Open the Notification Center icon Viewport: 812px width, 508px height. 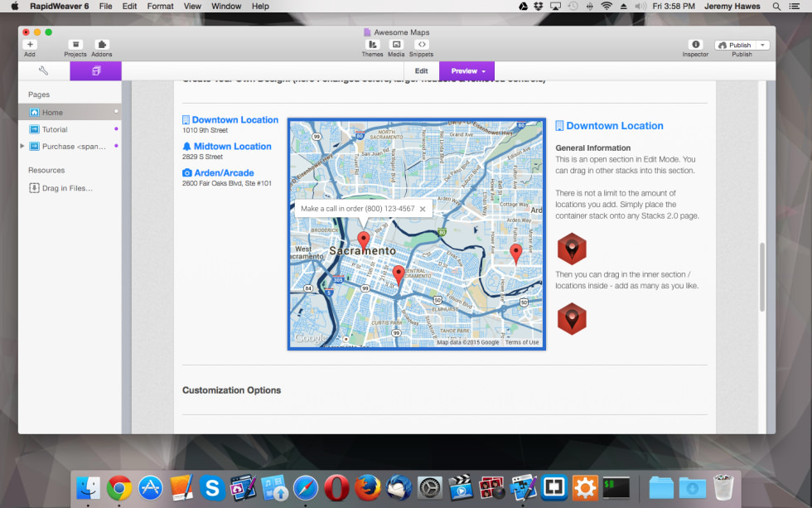coord(794,6)
